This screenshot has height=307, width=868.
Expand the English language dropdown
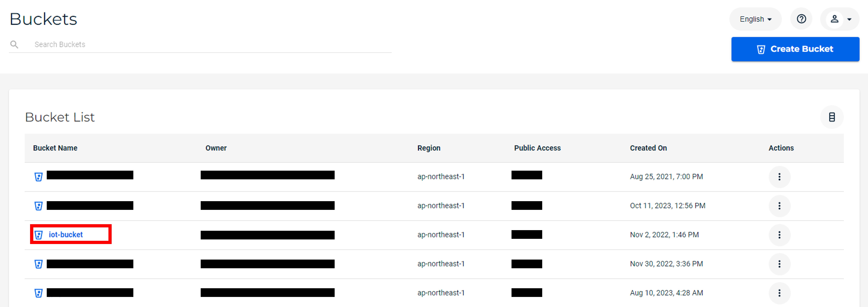click(755, 19)
